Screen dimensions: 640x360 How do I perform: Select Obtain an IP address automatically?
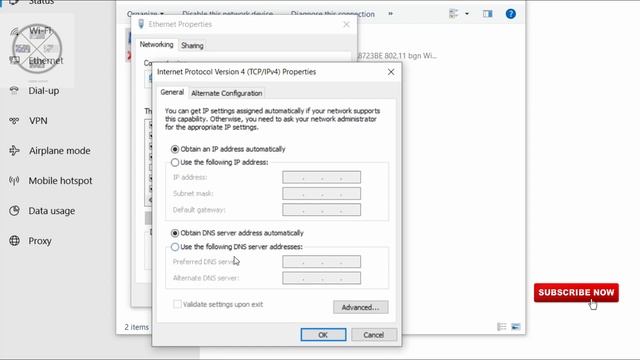pos(228,149)
